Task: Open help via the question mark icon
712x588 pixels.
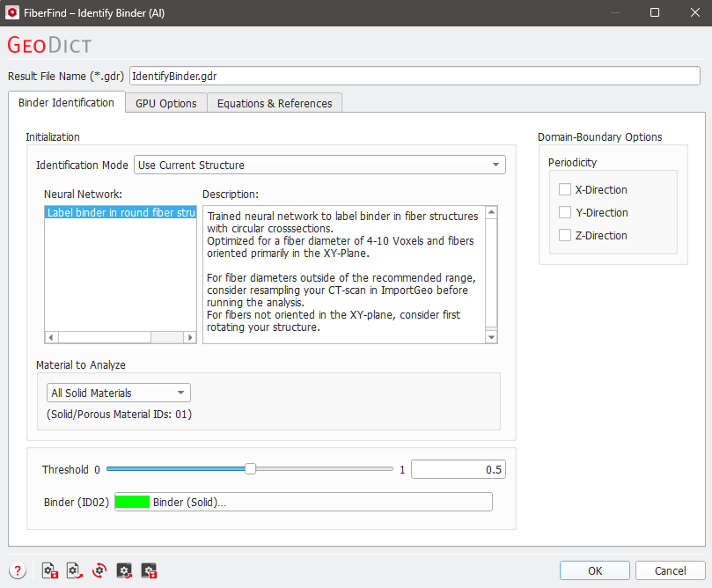Action: click(18, 570)
